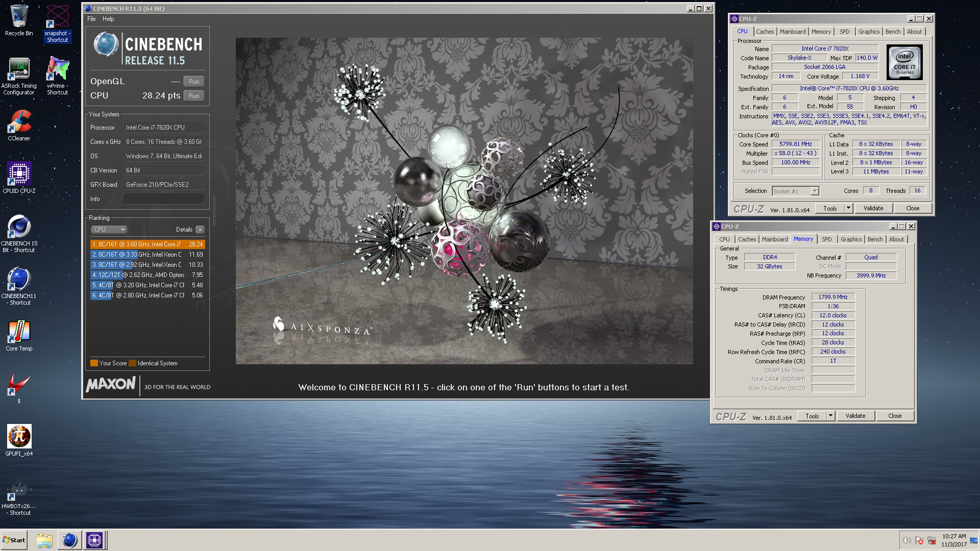
Task: Open the Ranking CPU dropdown
Action: 109,230
